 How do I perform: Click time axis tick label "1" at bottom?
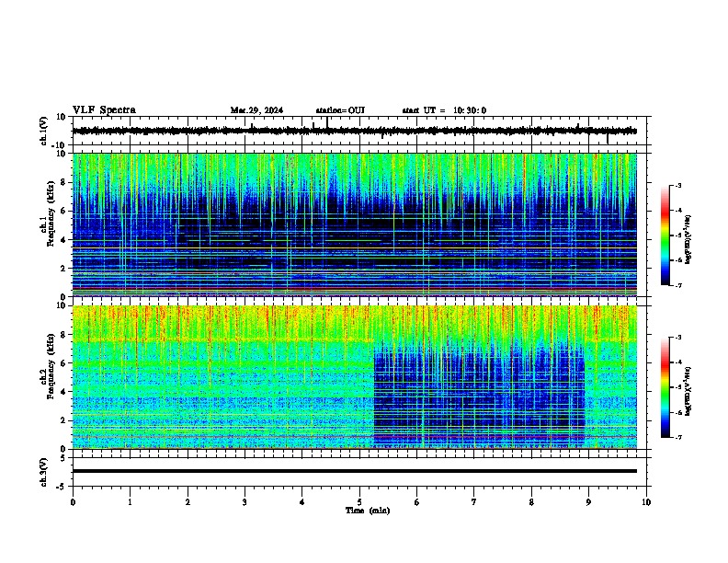click(130, 501)
